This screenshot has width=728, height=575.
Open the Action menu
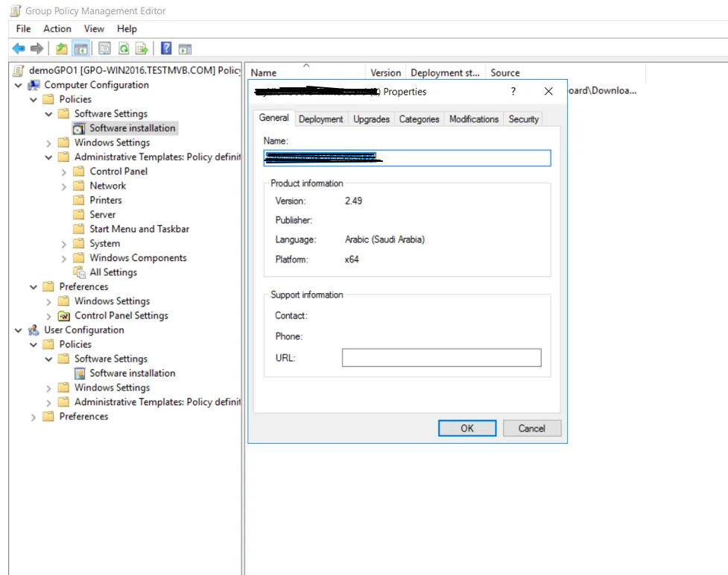pyautogui.click(x=57, y=28)
